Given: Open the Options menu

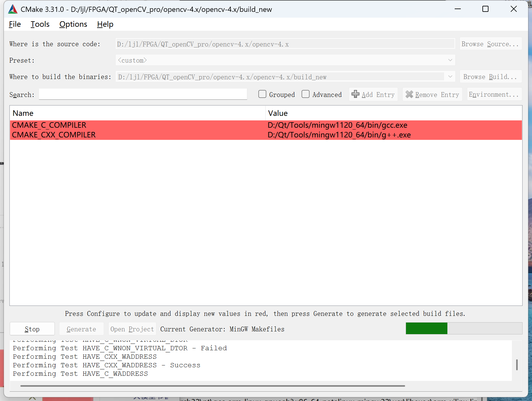Looking at the screenshot, I should pos(73,24).
